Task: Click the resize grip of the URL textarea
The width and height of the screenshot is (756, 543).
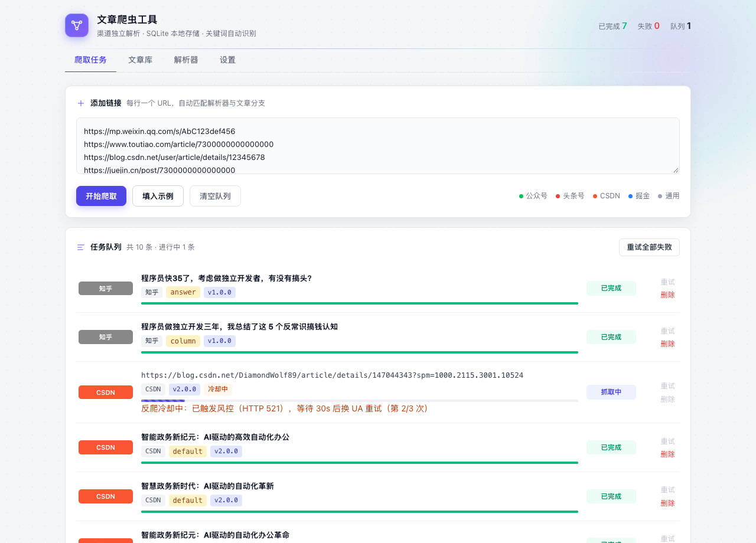Action: point(676,170)
